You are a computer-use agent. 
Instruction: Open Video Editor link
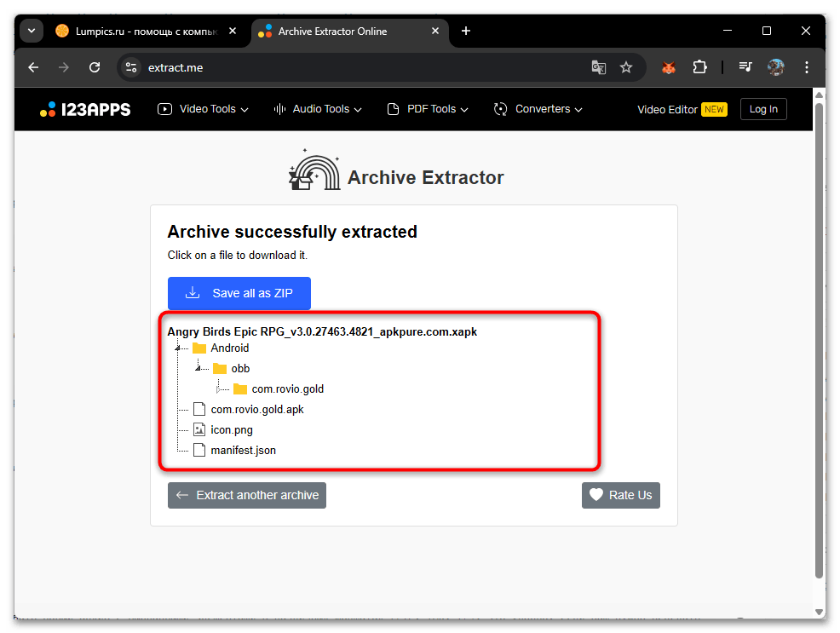[x=682, y=109]
